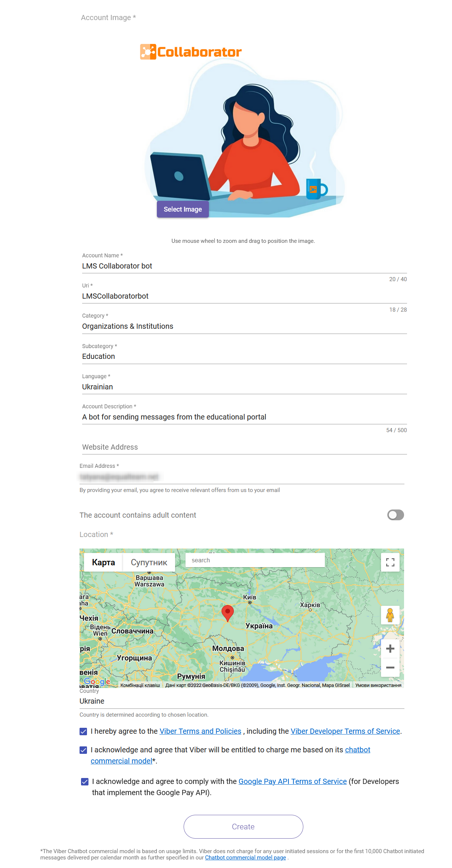Uncheck the Viber Terms and Policies checkbox

[x=83, y=732]
